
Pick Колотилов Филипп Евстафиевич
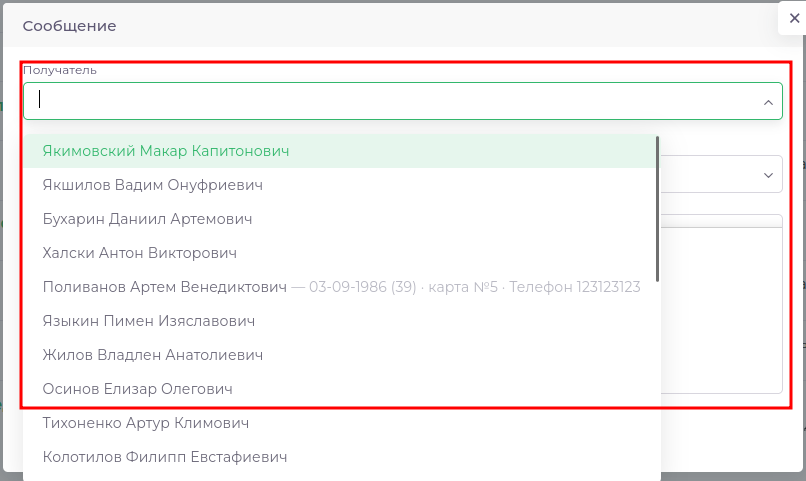(x=165, y=457)
